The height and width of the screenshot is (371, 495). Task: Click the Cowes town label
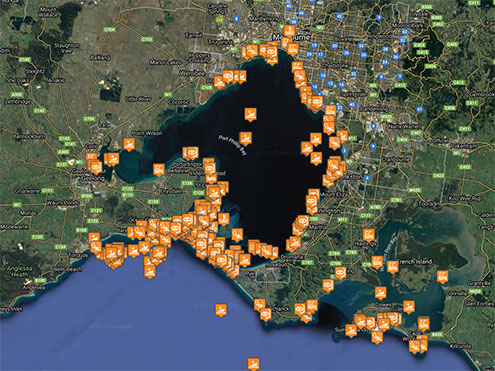point(383,305)
